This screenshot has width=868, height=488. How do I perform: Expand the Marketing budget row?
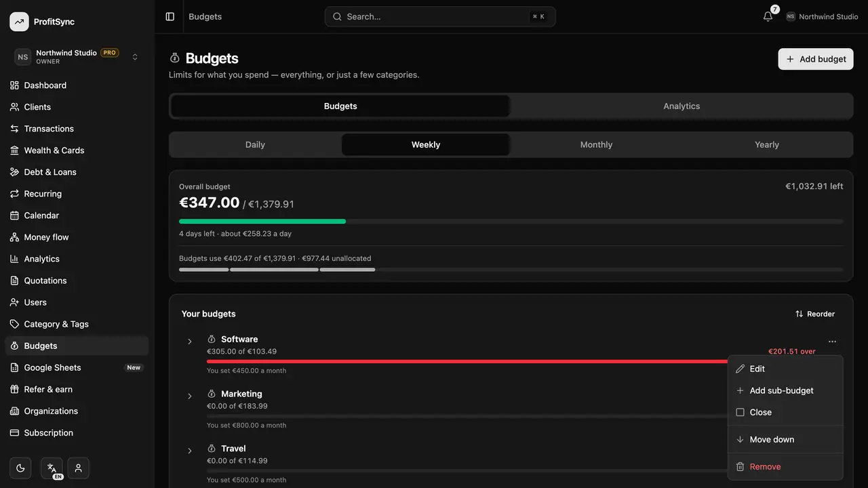(x=190, y=396)
